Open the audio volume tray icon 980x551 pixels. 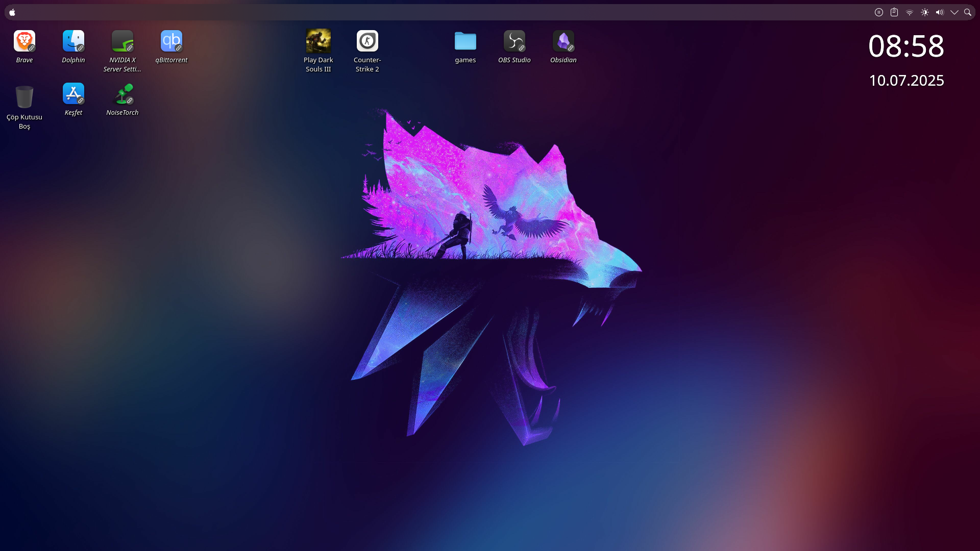pos(940,12)
